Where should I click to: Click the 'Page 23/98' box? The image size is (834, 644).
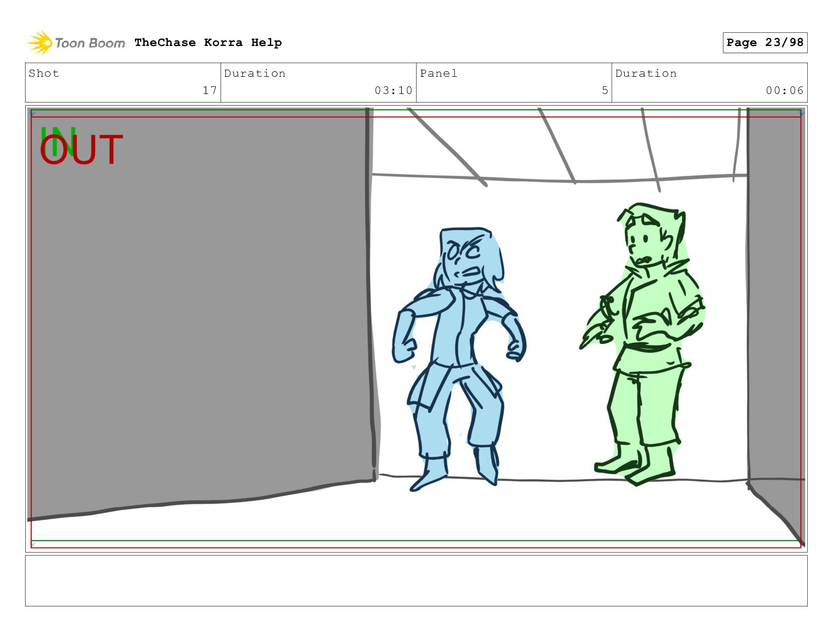tap(765, 42)
